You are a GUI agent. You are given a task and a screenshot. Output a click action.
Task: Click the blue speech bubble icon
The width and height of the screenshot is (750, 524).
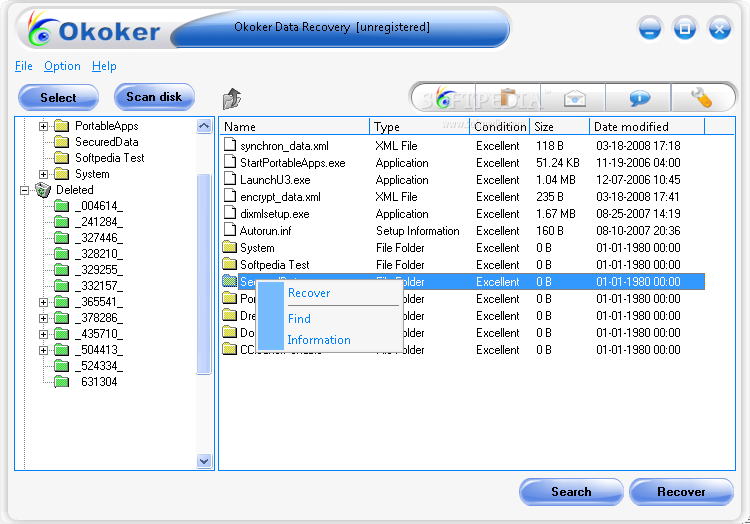pyautogui.click(x=639, y=98)
